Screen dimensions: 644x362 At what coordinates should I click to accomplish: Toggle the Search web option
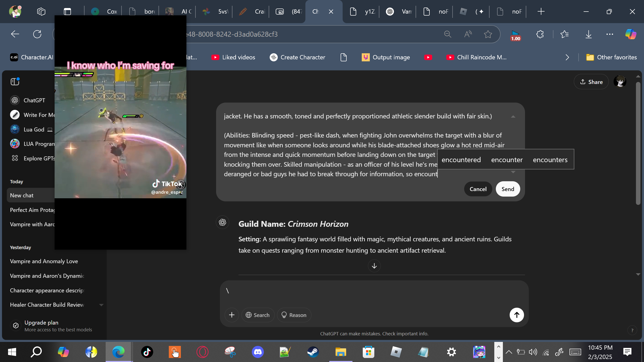[258, 315]
